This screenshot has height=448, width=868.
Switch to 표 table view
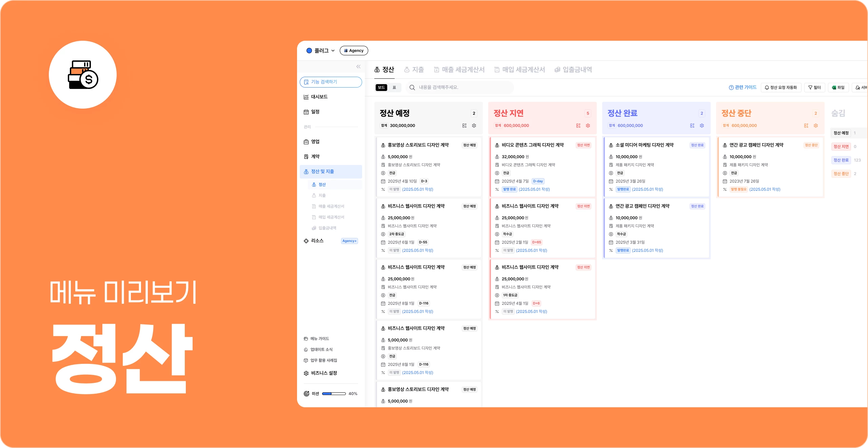[394, 88]
